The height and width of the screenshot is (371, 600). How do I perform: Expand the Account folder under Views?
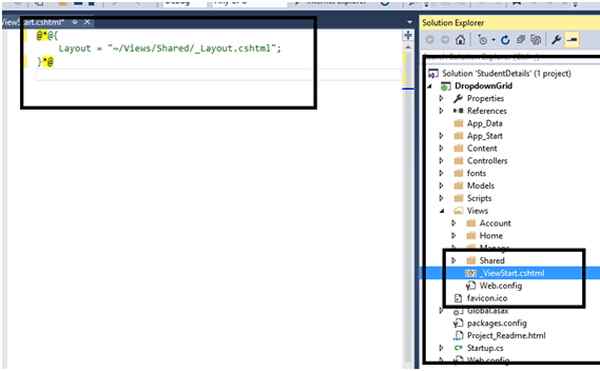[454, 223]
